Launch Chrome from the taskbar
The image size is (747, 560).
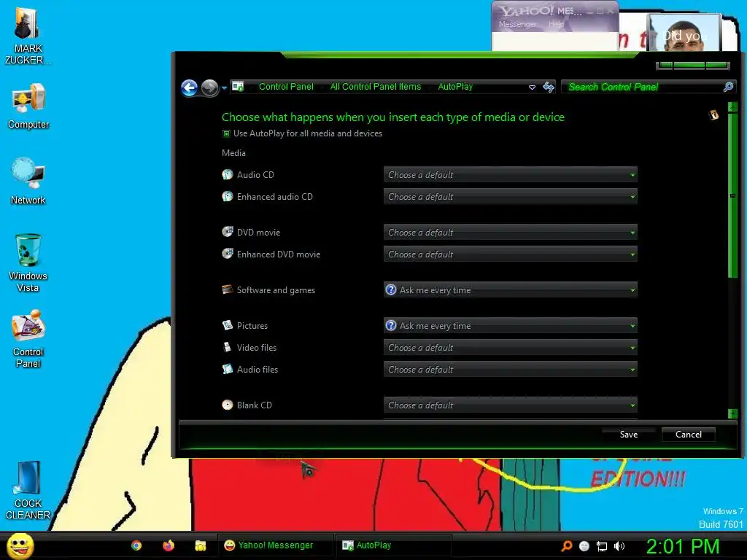click(136, 545)
